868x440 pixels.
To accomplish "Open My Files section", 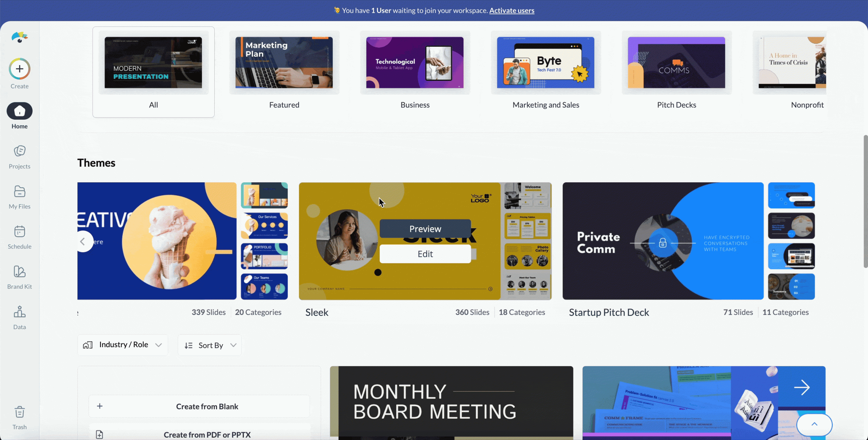I will tap(20, 197).
